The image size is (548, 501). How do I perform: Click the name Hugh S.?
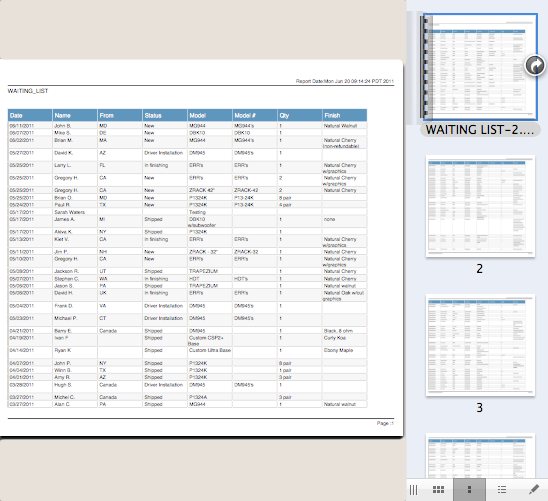(x=63, y=385)
